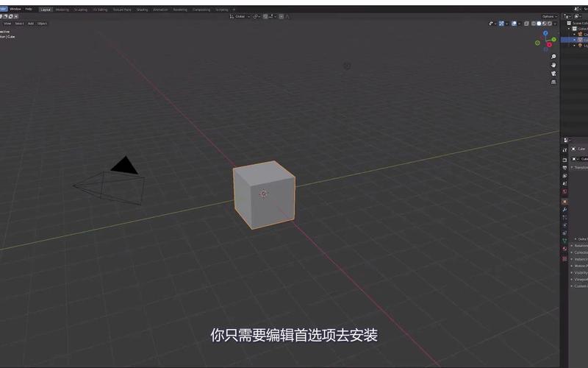Open the Options dropdown in the viewport header
The width and height of the screenshot is (588, 368).
point(550,16)
